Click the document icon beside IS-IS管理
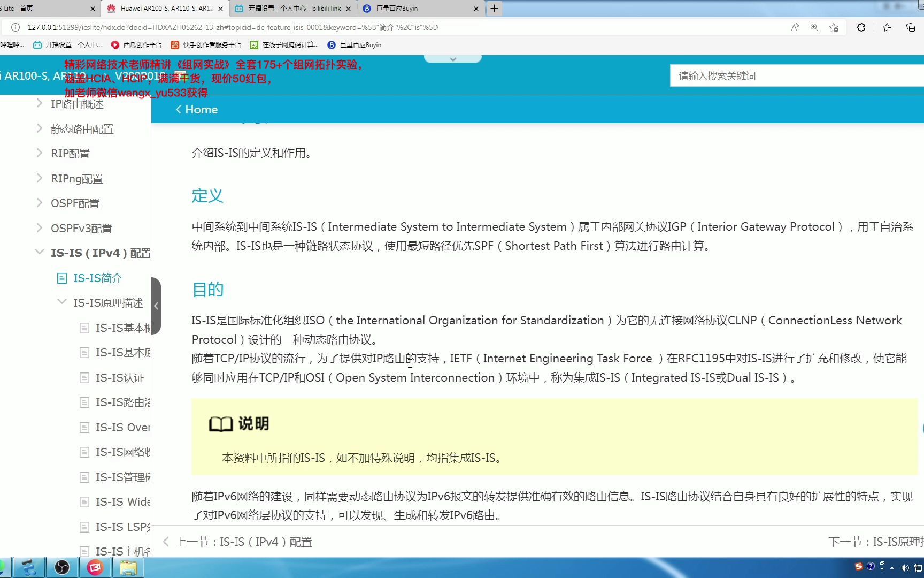Screen dimensions: 924x578 [x=84, y=477]
